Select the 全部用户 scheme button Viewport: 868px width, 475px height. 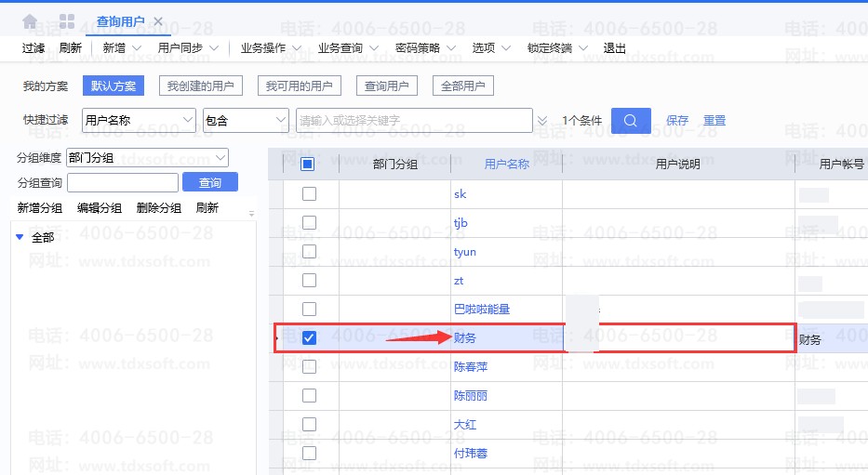[x=462, y=86]
